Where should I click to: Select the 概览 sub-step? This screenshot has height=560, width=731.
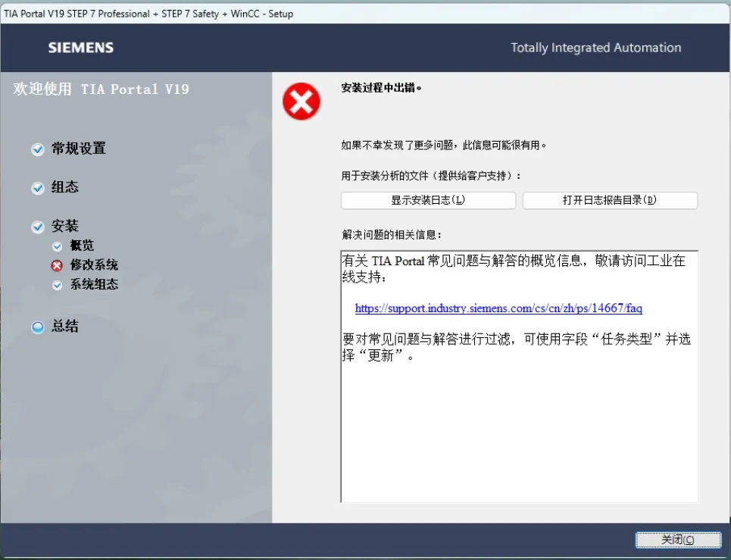point(82,246)
